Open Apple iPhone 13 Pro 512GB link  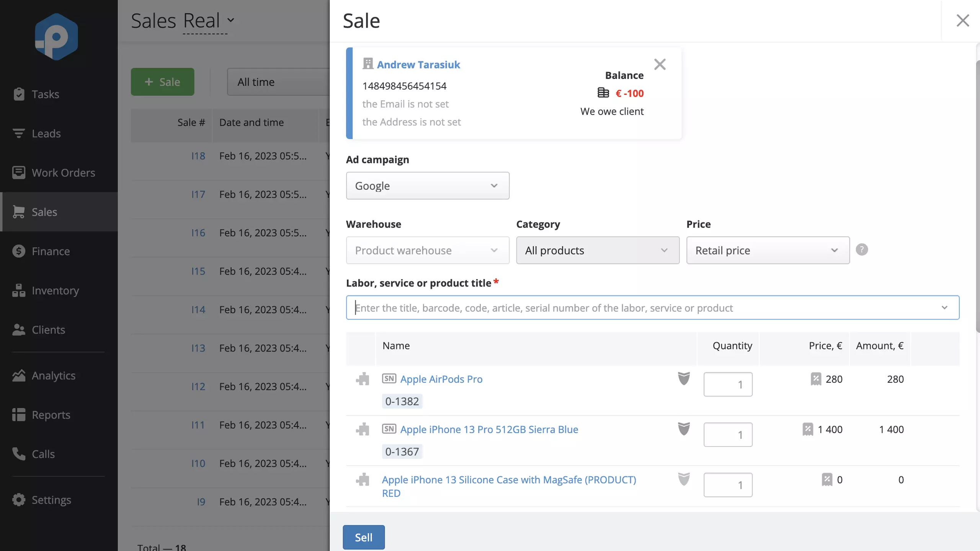(489, 429)
